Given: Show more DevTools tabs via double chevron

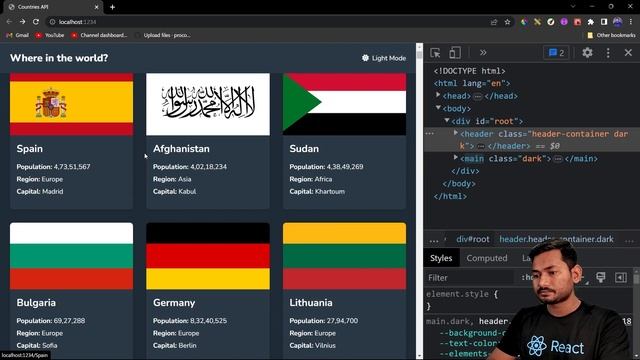Looking at the screenshot, I should (483, 53).
